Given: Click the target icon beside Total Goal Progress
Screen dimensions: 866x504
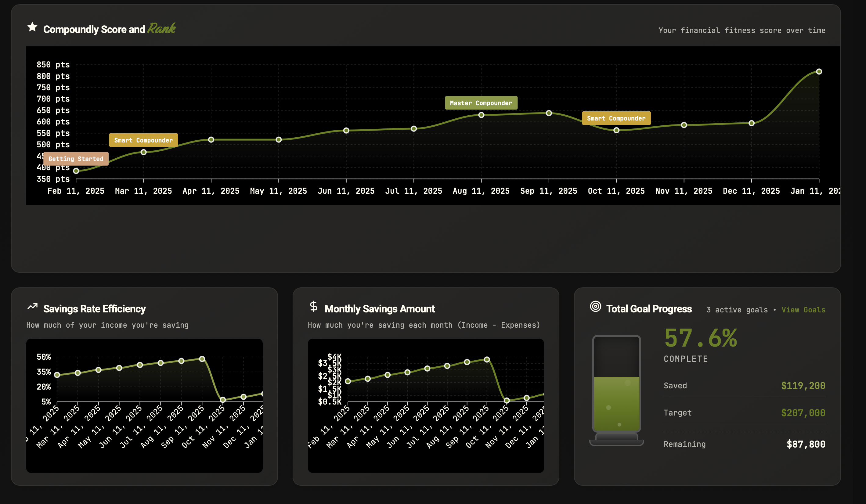Looking at the screenshot, I should click(595, 306).
